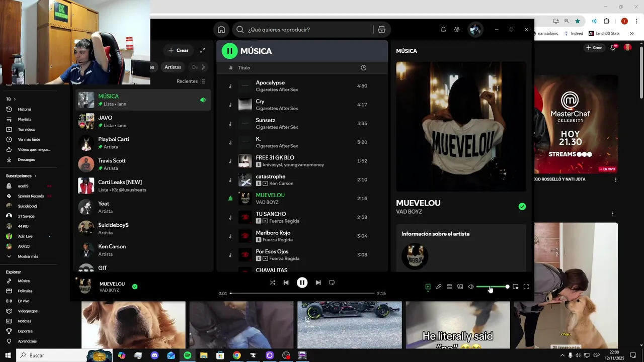
Task: Open the Spotify browse icon in search bar
Action: [x=381, y=30]
